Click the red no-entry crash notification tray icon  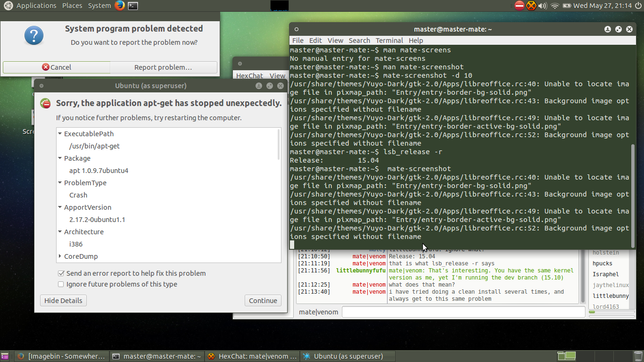tap(520, 6)
